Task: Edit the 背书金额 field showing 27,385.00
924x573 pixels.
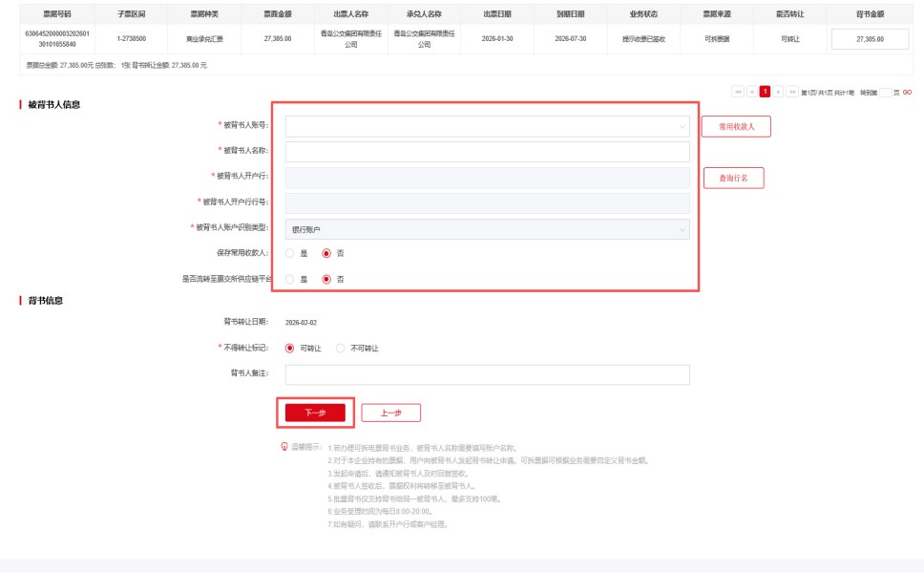Action: click(870, 39)
